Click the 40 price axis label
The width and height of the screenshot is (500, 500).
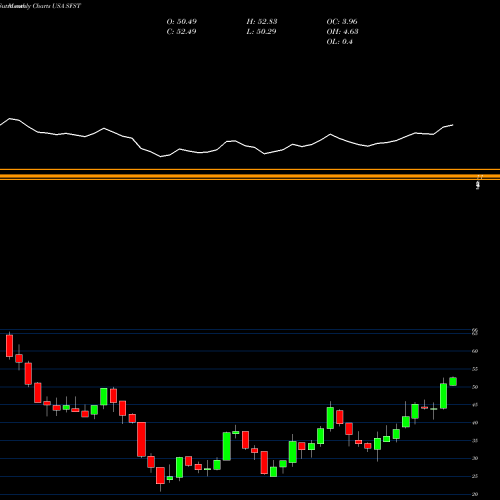click(x=475, y=423)
